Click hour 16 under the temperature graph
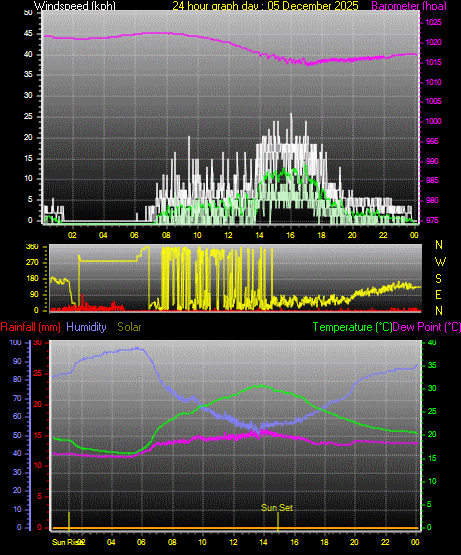Screen dimensions: 461x555 [x=294, y=542]
